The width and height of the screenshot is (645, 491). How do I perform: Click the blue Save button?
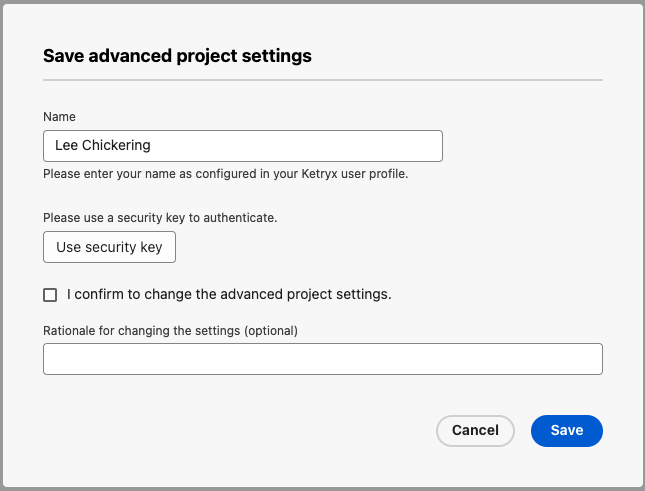click(x=567, y=431)
